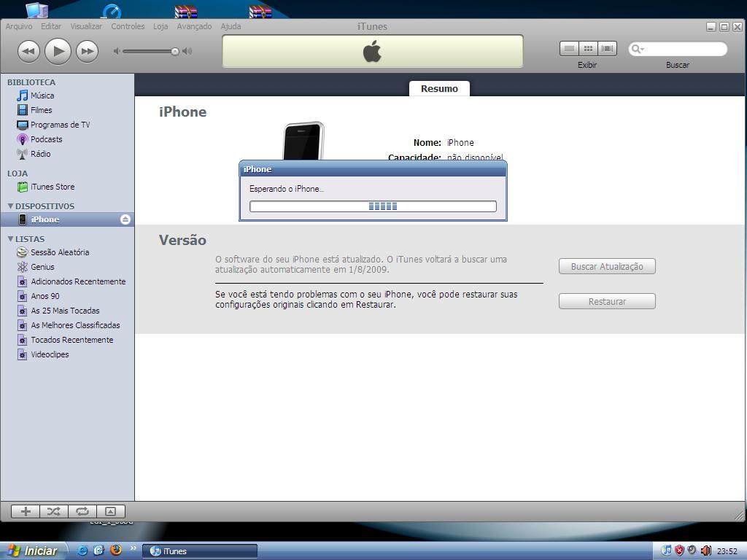Launch Firefox from quick launch
The width and height of the screenshot is (747, 560).
(116, 551)
